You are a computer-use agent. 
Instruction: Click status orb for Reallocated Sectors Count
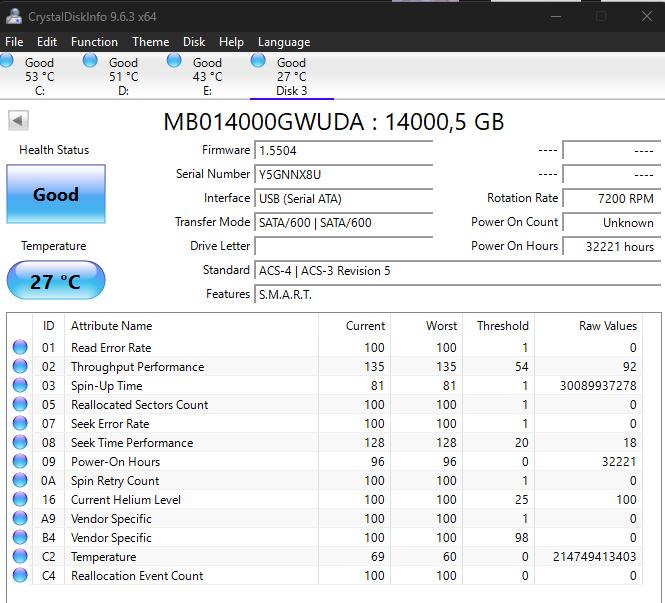20,405
